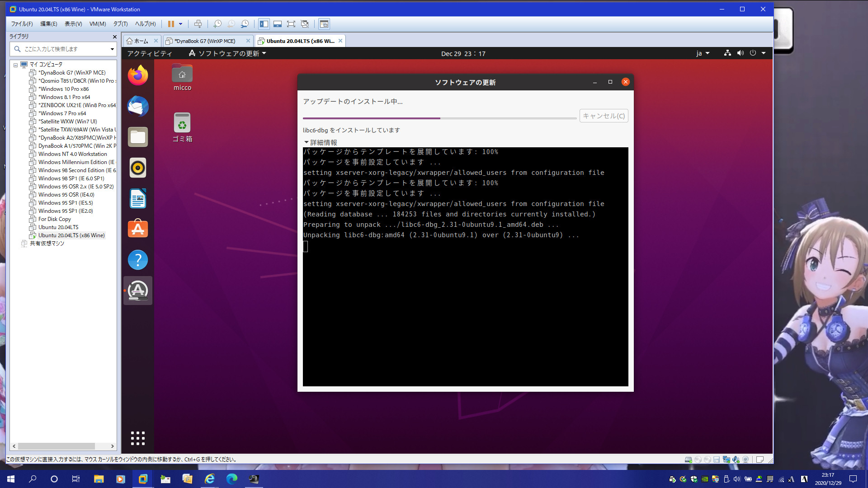Image resolution: width=868 pixels, height=488 pixels.
Task: Select 共有仮想マシン in library tree
Action: [47, 244]
